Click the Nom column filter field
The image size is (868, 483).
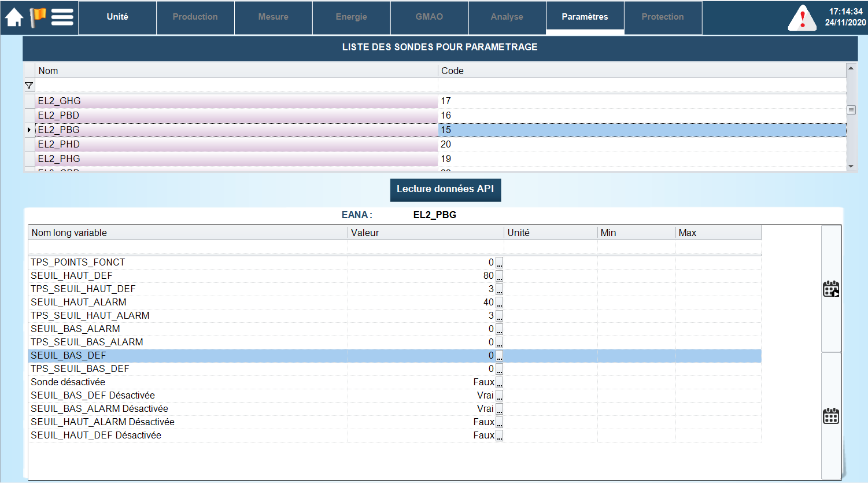click(236, 86)
